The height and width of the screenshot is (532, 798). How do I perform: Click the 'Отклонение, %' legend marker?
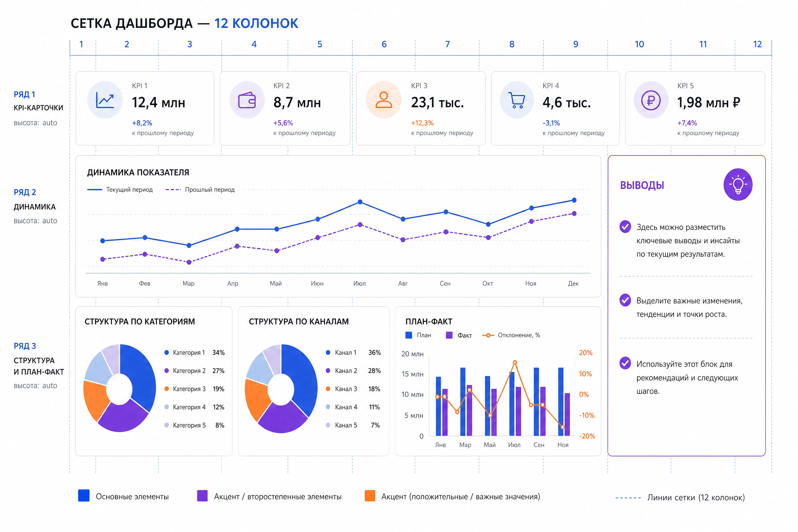click(488, 335)
